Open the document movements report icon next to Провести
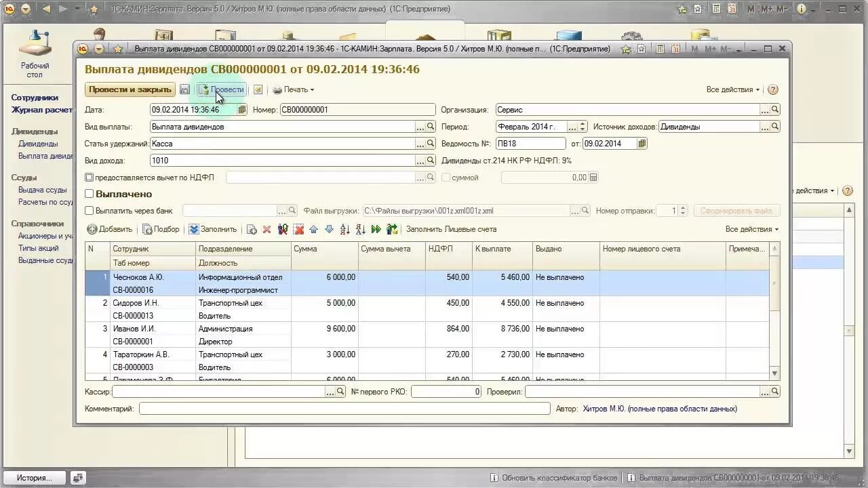The height and width of the screenshot is (488, 868). [258, 89]
